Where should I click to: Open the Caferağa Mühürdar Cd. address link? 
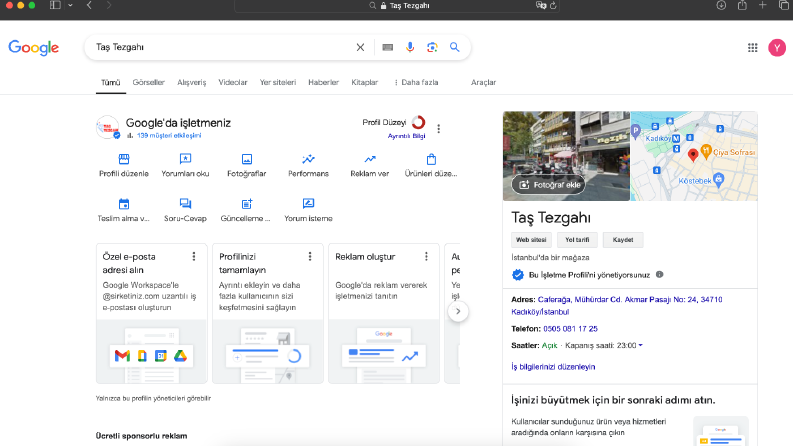point(616,305)
